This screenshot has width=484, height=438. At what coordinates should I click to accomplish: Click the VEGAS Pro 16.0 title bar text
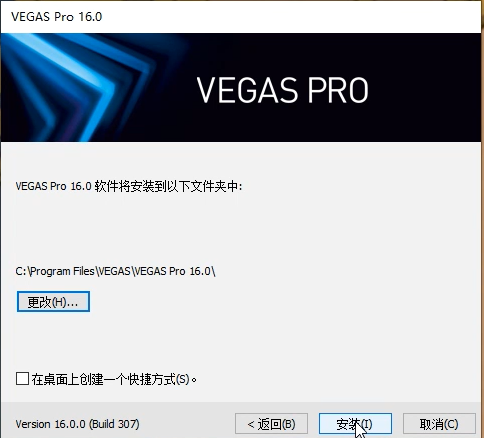coord(57,17)
